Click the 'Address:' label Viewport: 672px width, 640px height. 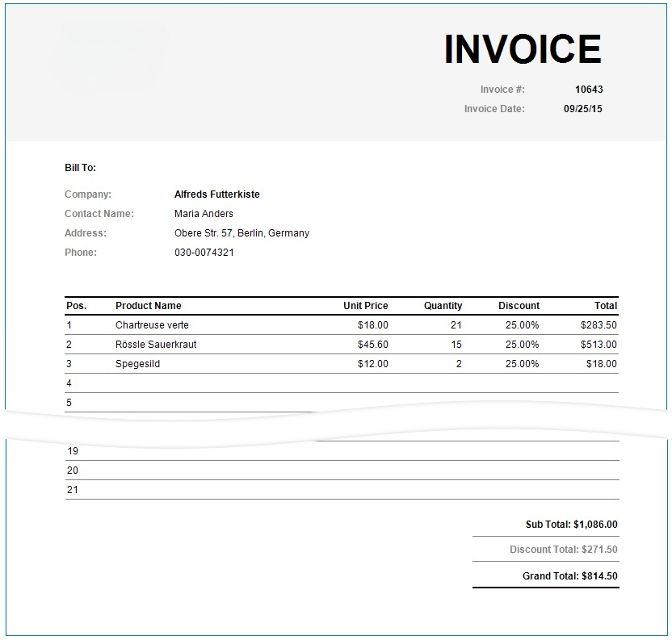[x=86, y=233]
